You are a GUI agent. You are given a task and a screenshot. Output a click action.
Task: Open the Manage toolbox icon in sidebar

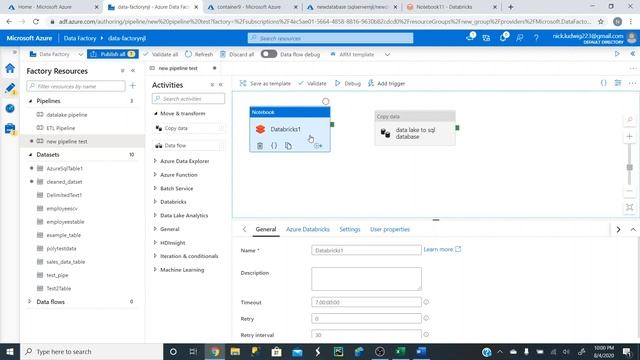[x=10, y=128]
